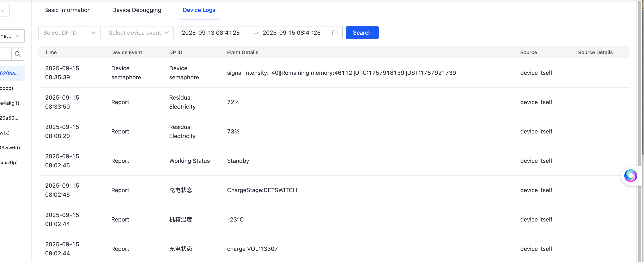Viewport: 644px width, 262px height.
Task: Select sidebar device ending 'e4akg1)'
Action: pos(10,103)
